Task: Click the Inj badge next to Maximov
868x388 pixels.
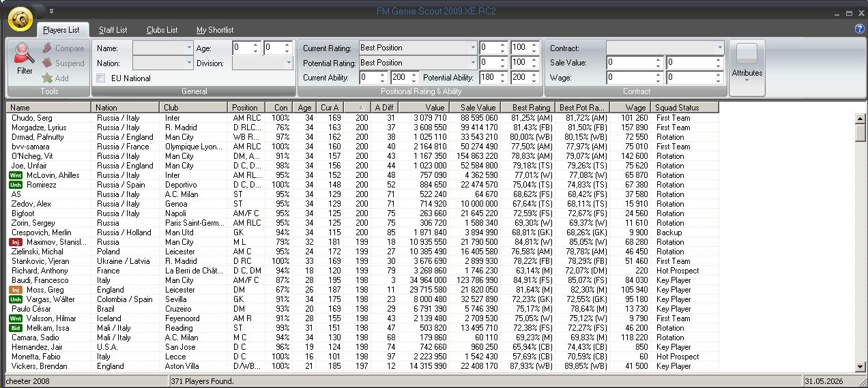Action: pos(16,242)
